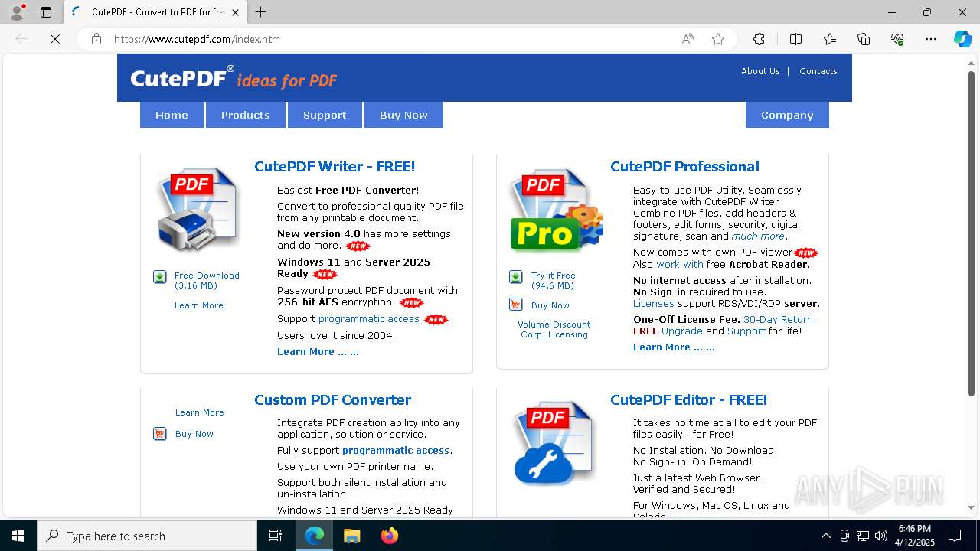Open the Products navigation tab
980x551 pixels.
coord(245,115)
